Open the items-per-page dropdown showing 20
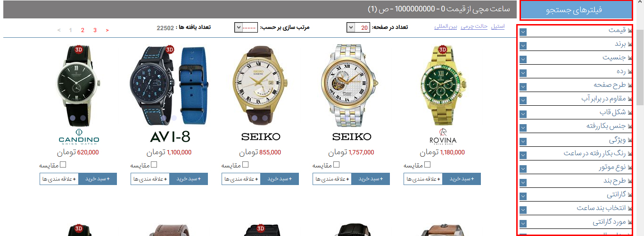 point(358,27)
